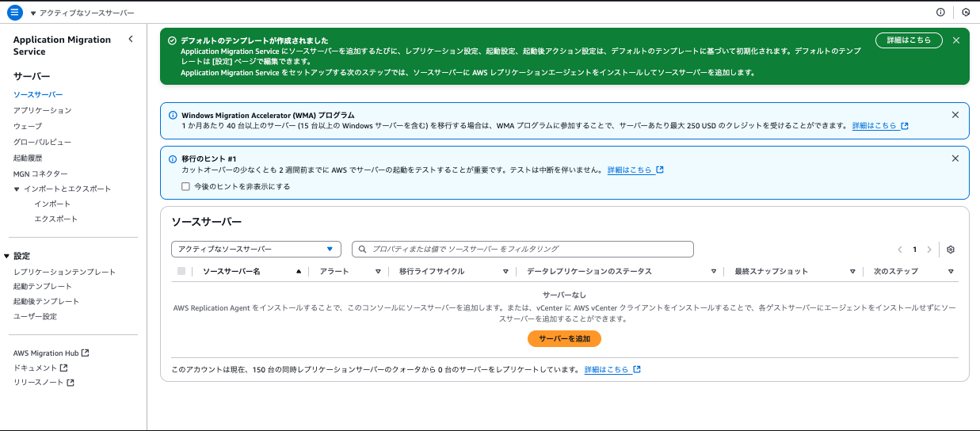Click info icon in WMA program notice
This screenshot has height=431, width=980.
(x=173, y=115)
